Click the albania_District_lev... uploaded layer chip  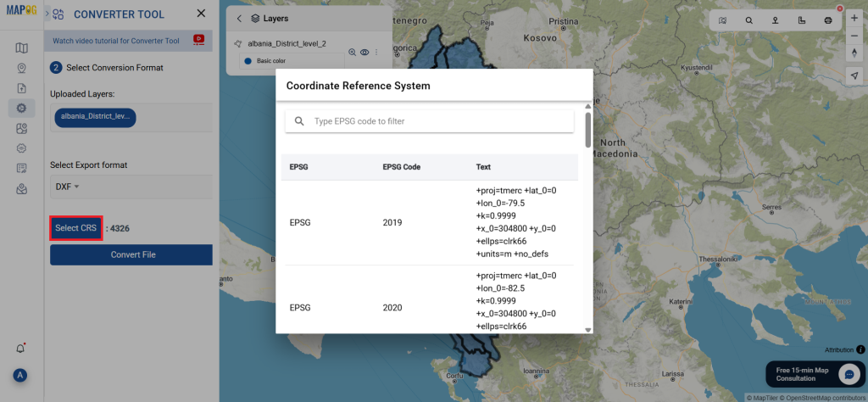click(x=95, y=118)
